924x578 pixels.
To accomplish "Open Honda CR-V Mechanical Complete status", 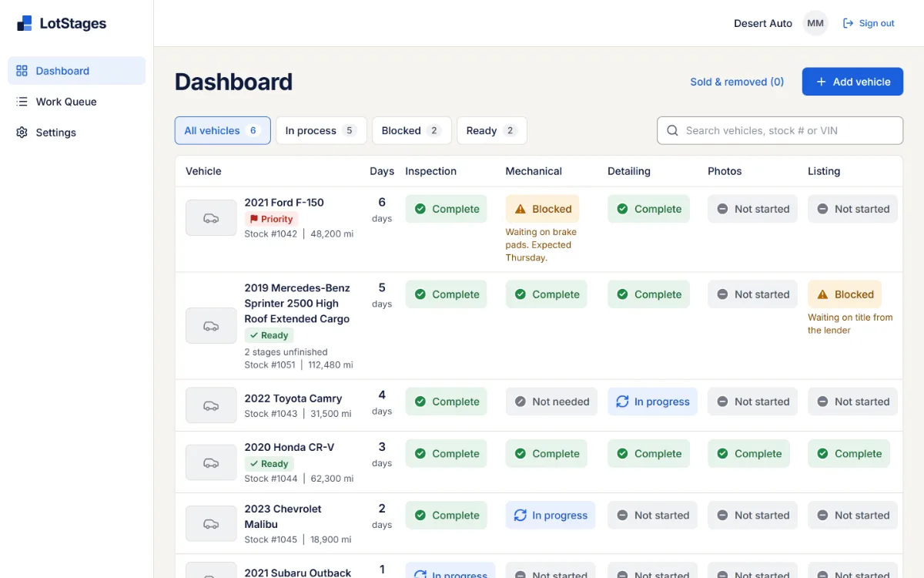I will pyautogui.click(x=547, y=454).
